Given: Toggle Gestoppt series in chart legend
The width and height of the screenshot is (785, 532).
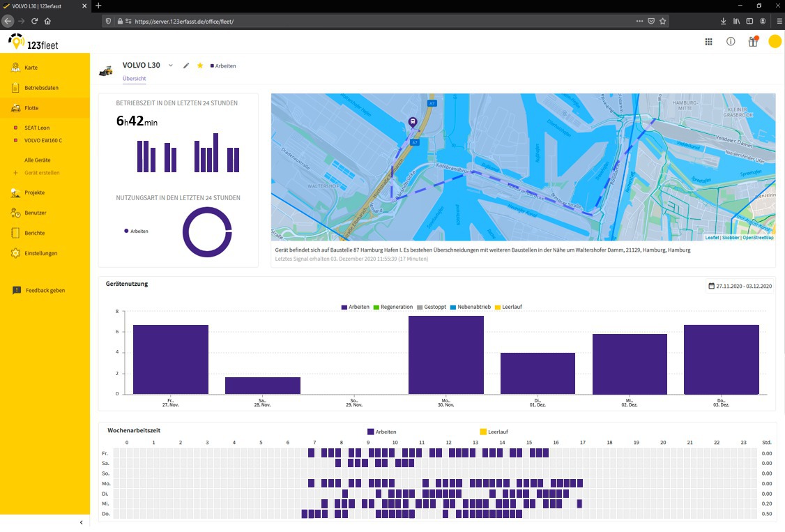Looking at the screenshot, I should click(432, 307).
